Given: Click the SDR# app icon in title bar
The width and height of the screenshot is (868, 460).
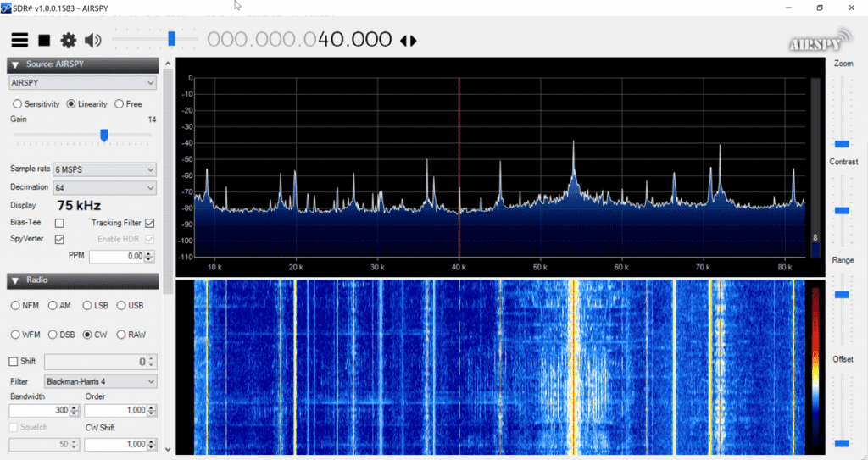Looking at the screenshot, I should [x=7, y=8].
